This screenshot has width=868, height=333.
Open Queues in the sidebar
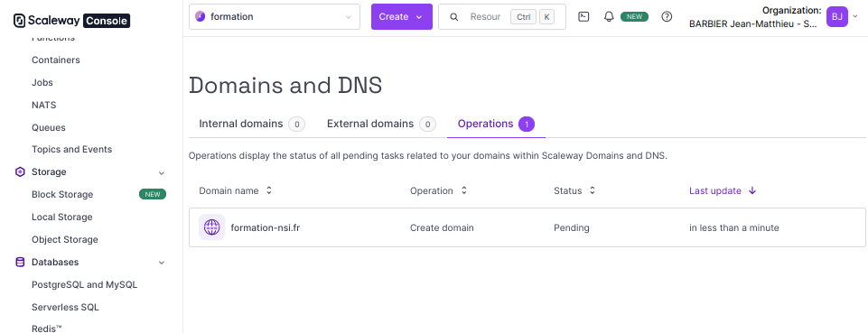click(x=49, y=127)
